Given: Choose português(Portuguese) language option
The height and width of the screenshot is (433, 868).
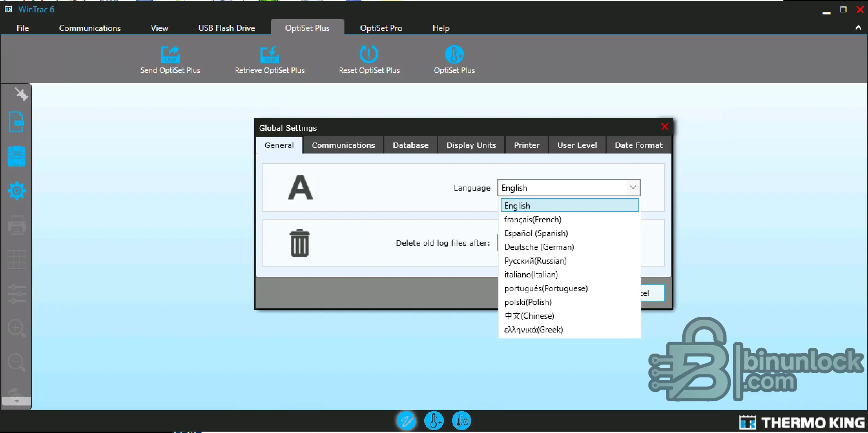Looking at the screenshot, I should coord(569,288).
